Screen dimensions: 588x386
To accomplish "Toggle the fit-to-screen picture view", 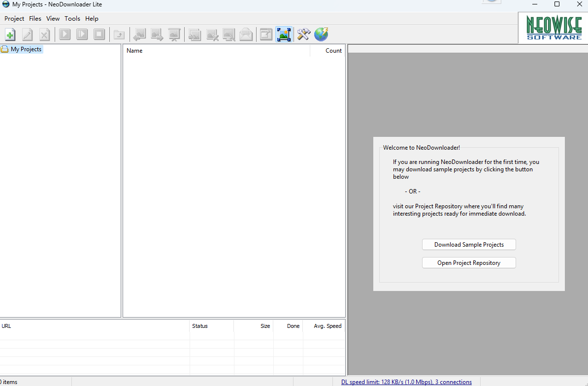I will 284,34.
